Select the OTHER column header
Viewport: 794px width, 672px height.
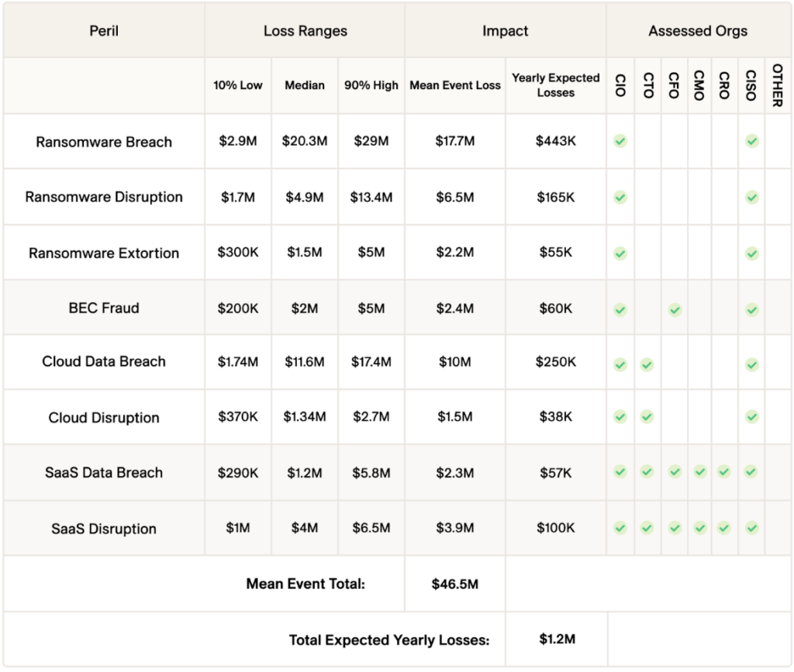tap(778, 85)
